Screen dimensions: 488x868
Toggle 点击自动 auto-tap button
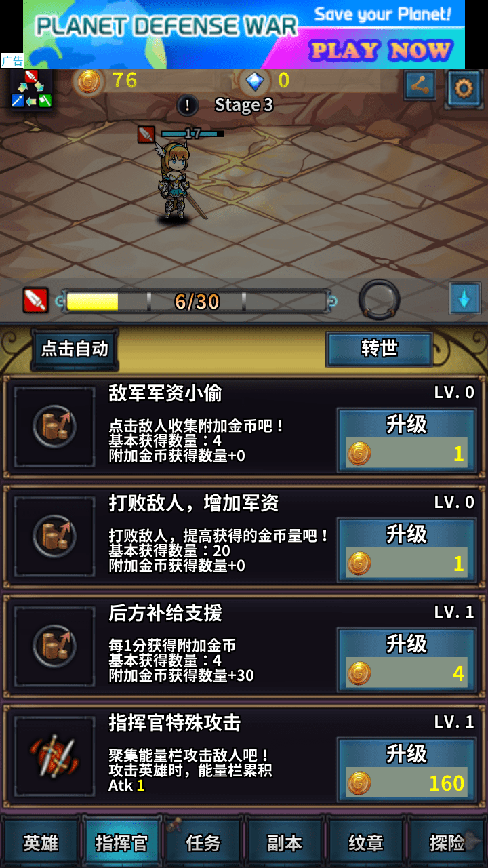click(75, 349)
